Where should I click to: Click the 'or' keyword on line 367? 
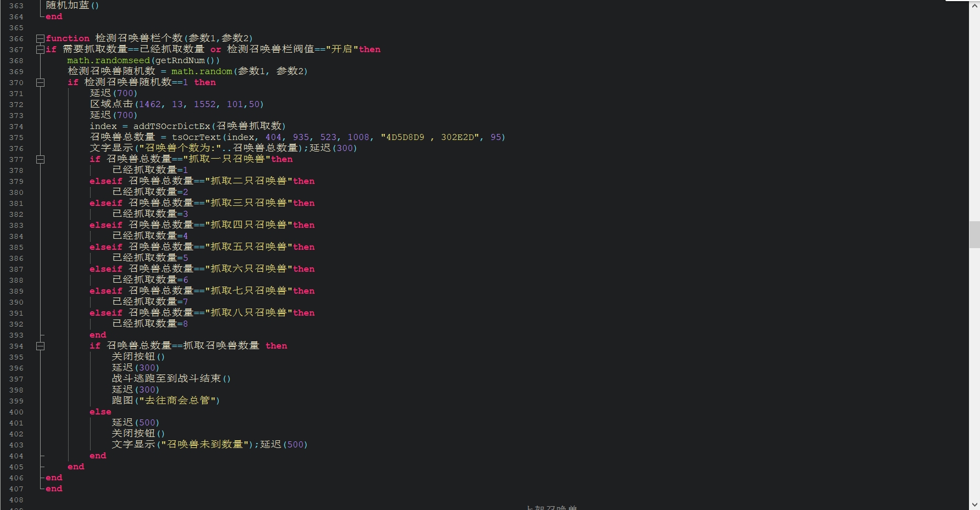(216, 49)
